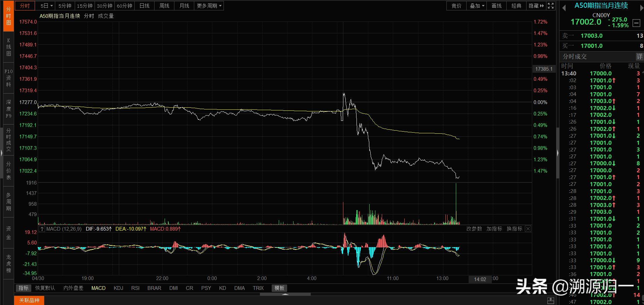Expand chart to fullscreen with the arrows icon
The height and width of the screenshot is (305, 644).
pyautogui.click(x=551, y=6)
